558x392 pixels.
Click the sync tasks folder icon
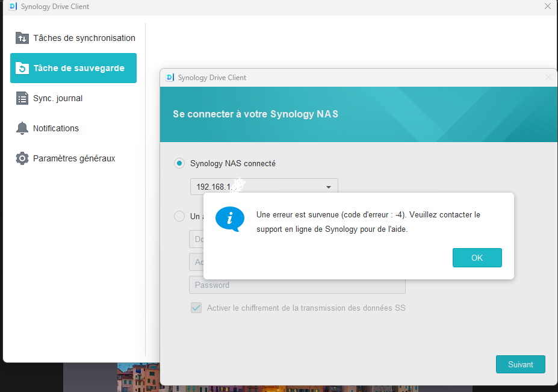pos(22,38)
